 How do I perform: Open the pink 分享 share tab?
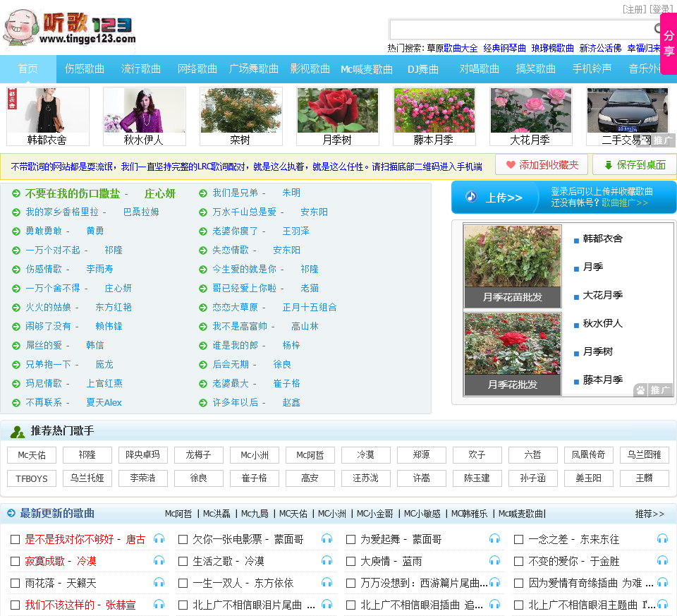click(669, 43)
